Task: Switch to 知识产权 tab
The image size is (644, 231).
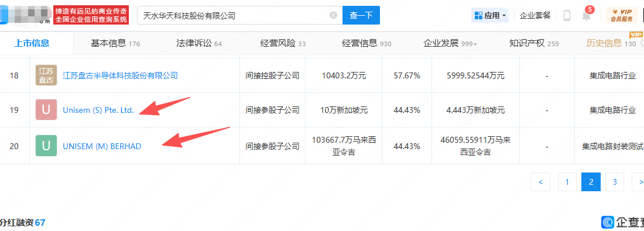Action: tap(534, 43)
